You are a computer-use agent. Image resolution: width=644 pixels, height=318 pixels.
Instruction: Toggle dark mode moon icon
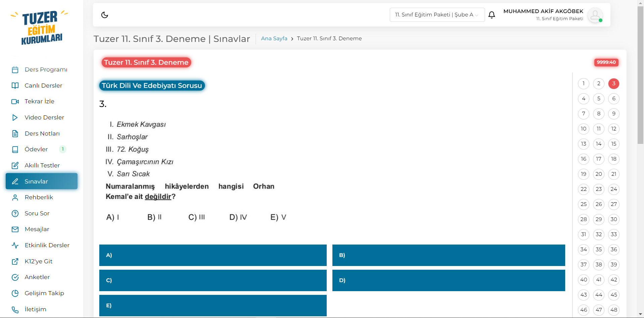[105, 15]
